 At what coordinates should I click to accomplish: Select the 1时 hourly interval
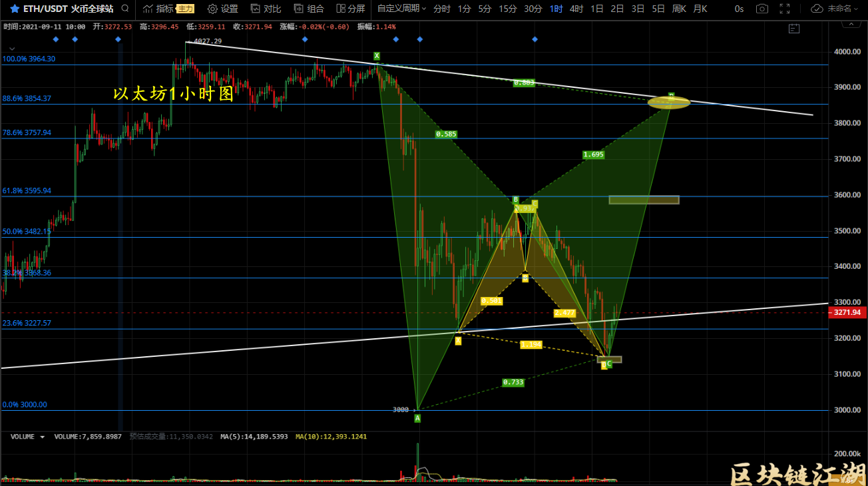(x=556, y=9)
